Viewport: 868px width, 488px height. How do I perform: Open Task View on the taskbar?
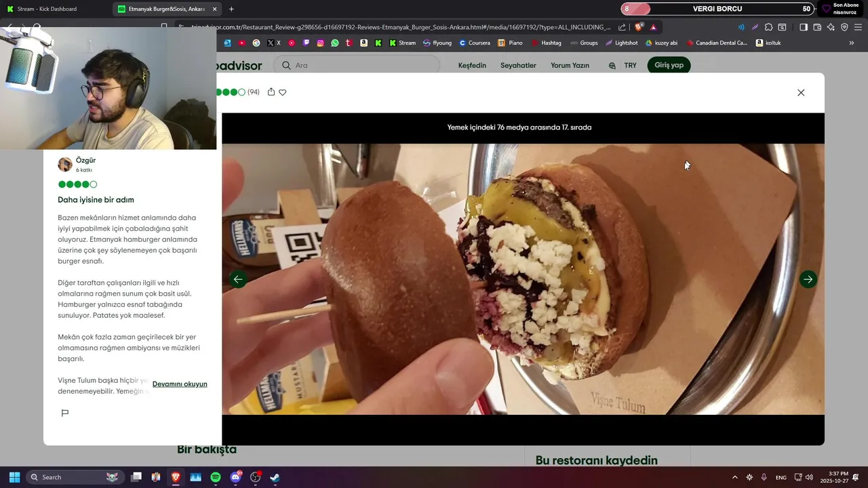[136, 477]
